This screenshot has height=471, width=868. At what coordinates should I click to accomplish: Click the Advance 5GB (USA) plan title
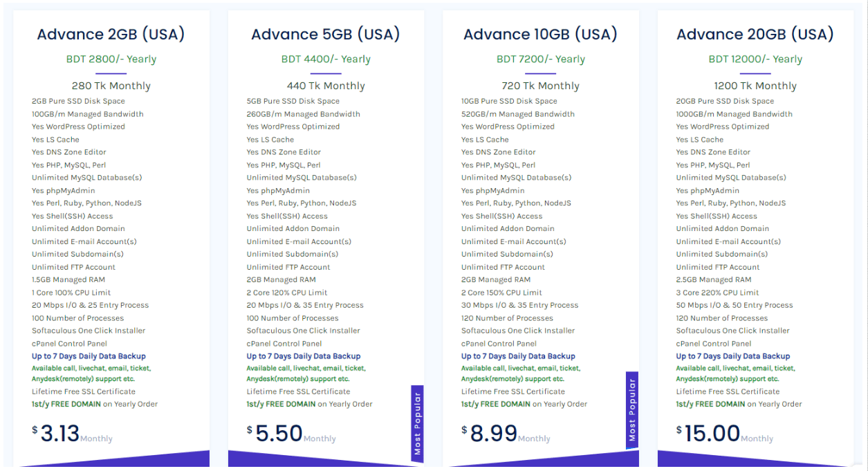tap(326, 35)
